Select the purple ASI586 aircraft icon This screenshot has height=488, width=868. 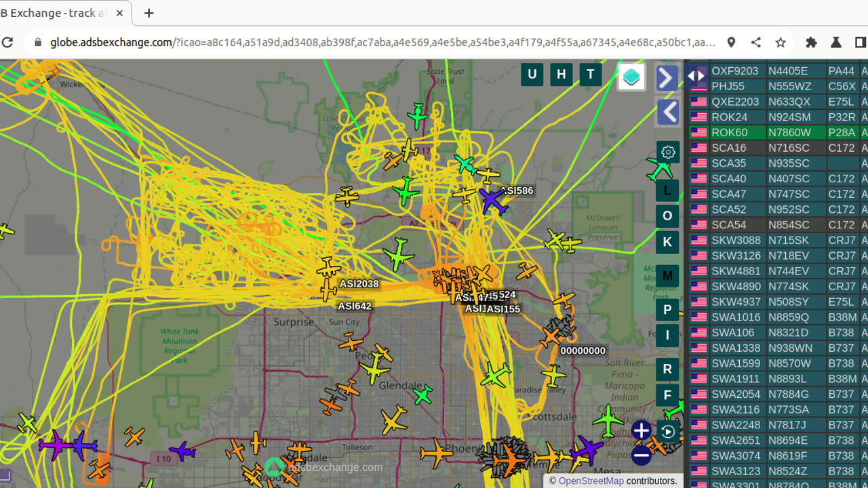point(492,201)
